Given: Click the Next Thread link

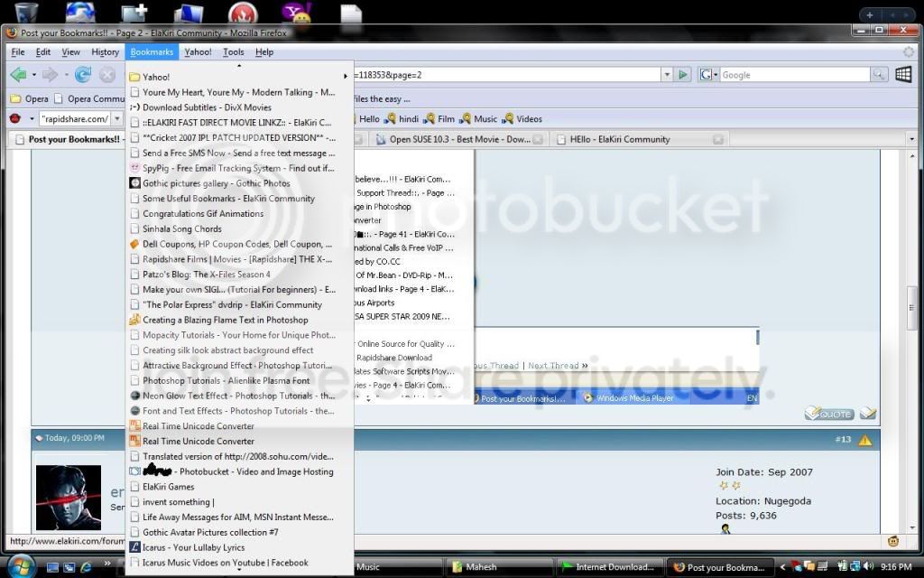Looking at the screenshot, I should click(553, 366).
